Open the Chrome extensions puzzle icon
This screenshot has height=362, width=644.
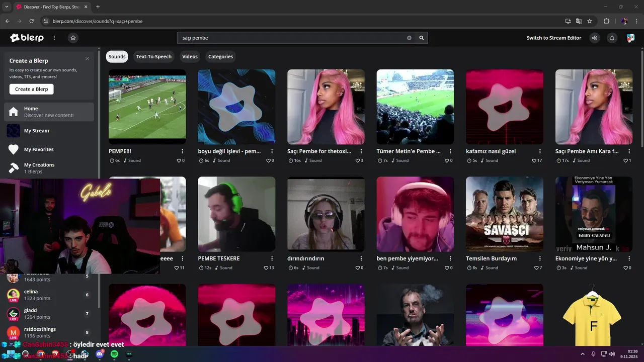606,21
